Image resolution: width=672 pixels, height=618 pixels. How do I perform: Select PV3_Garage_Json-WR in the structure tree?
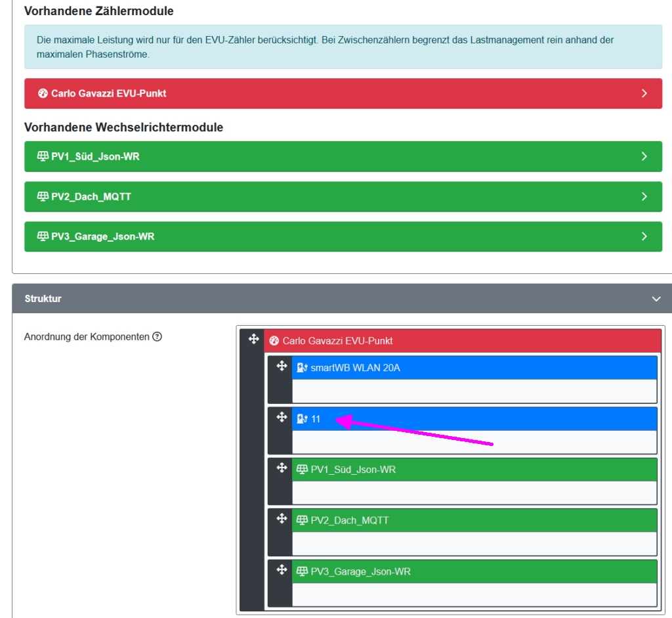[474, 571]
